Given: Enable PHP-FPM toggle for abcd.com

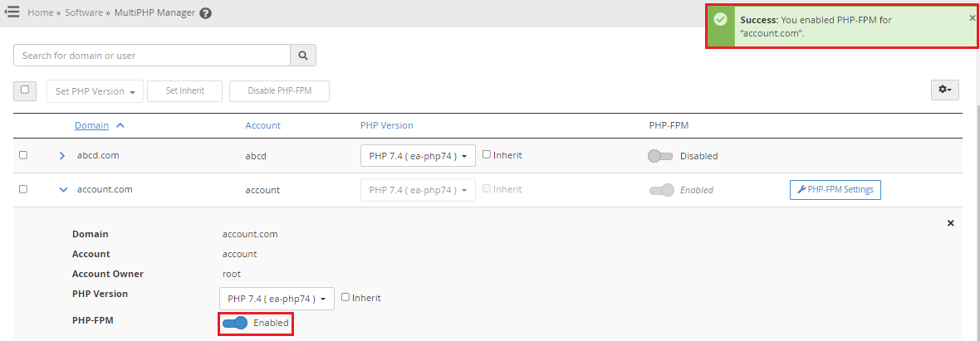Looking at the screenshot, I should (x=660, y=156).
